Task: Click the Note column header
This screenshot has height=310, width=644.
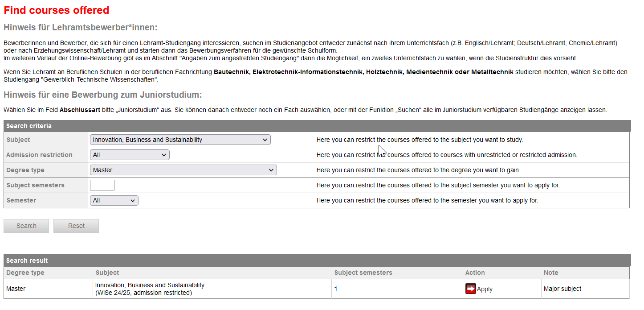Action: tap(550, 273)
